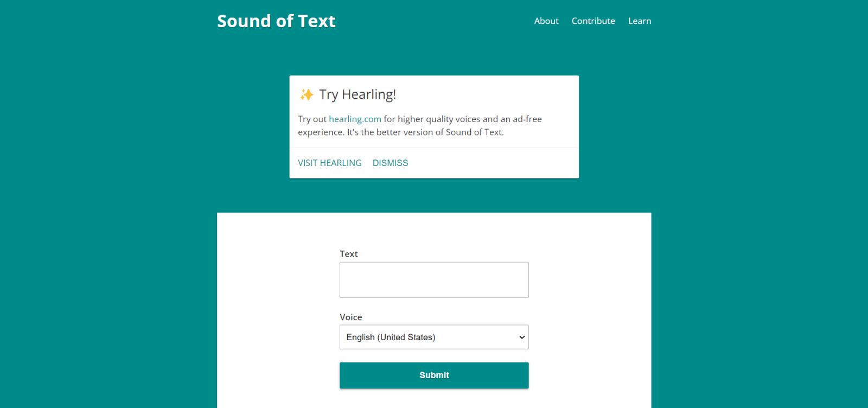The height and width of the screenshot is (408, 868).
Task: Click the Try Hearling card heading
Action: point(358,94)
